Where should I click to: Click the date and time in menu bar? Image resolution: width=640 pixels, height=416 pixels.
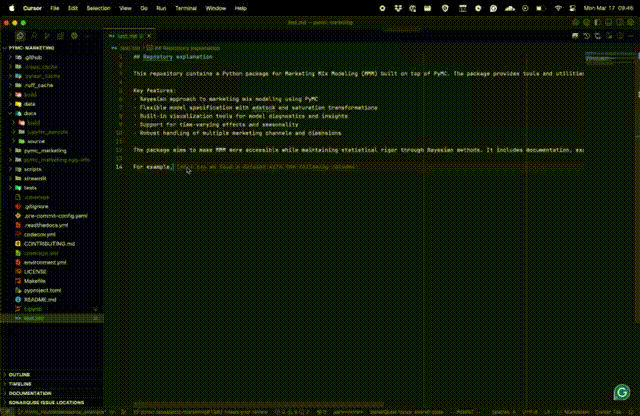(608, 8)
